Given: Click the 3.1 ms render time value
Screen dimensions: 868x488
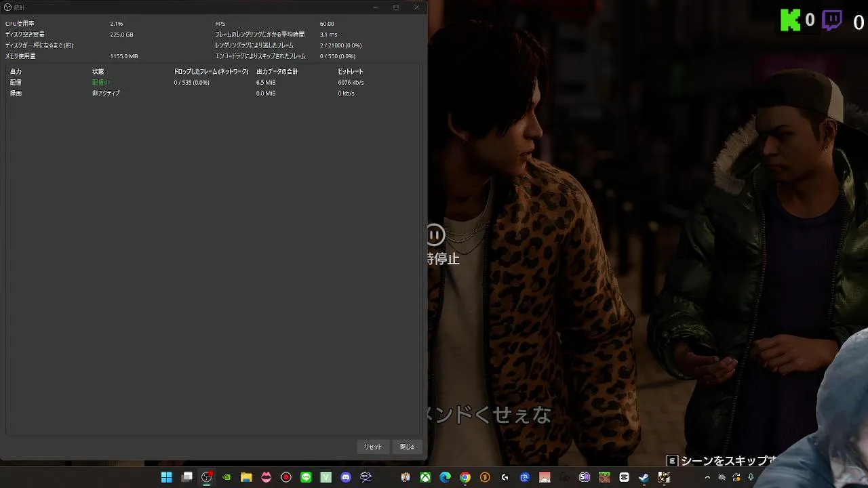Looking at the screenshot, I should [x=328, y=35].
